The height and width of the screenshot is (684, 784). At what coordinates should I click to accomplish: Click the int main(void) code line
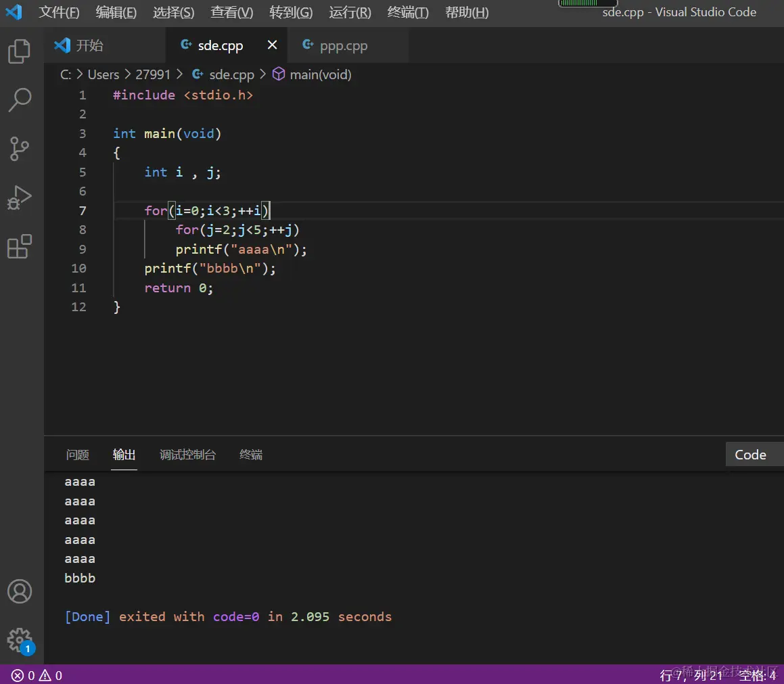(x=167, y=133)
